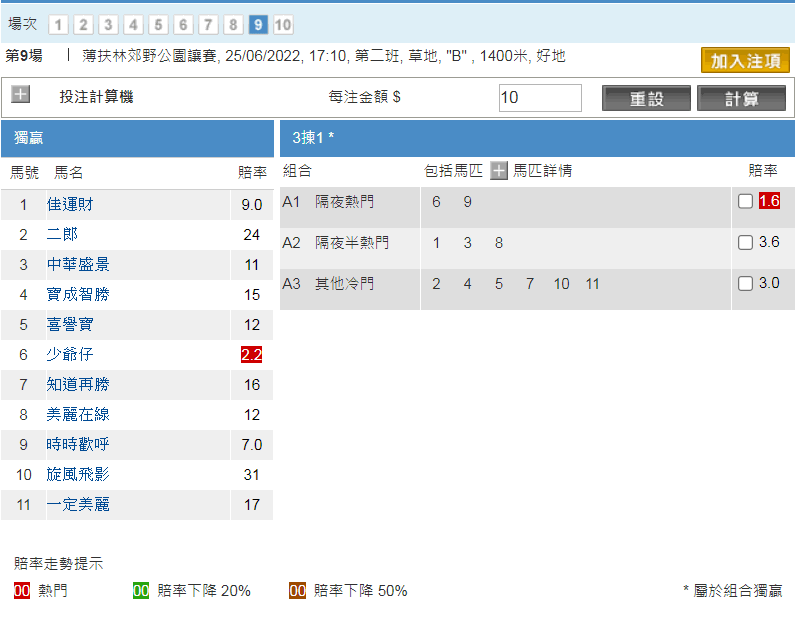Open horse 少爺仔 link

pyautogui.click(x=70, y=354)
